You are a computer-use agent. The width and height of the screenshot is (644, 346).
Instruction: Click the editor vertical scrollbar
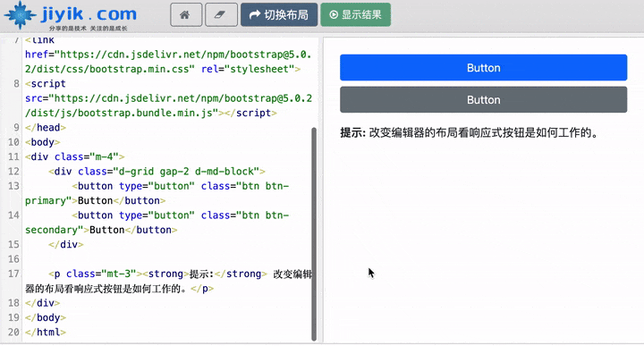pyautogui.click(x=314, y=234)
